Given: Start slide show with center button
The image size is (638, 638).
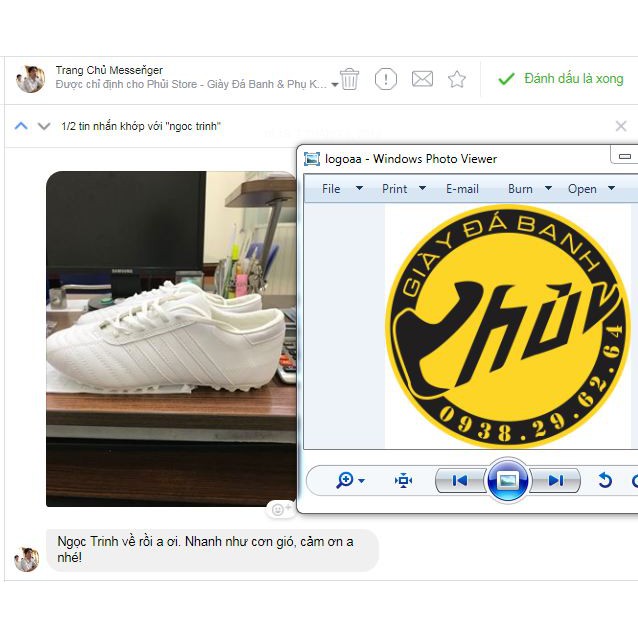Looking at the screenshot, I should pos(507,481).
